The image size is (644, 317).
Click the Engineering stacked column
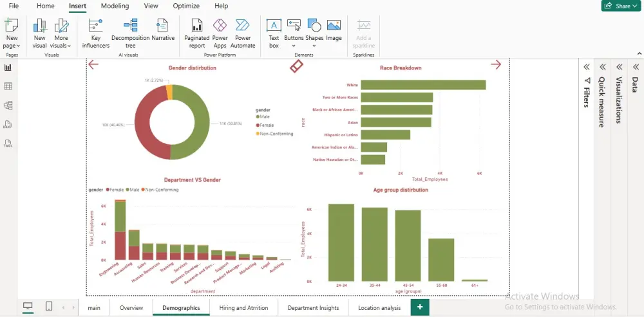coord(120,230)
